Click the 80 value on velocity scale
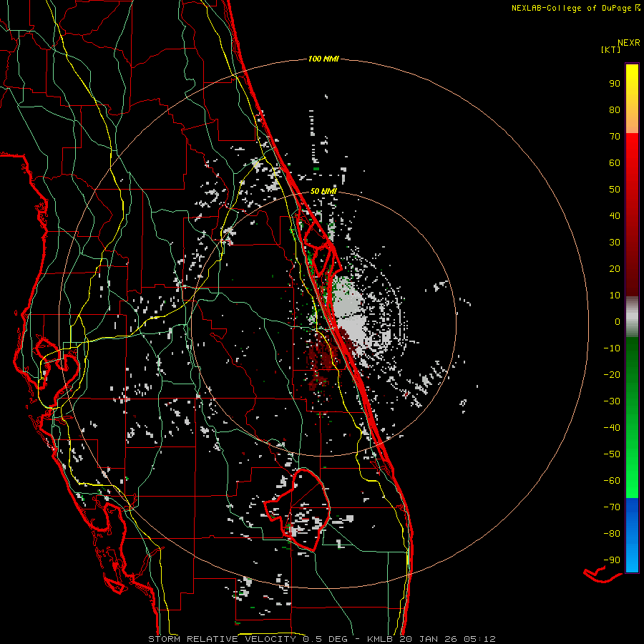 [615, 109]
